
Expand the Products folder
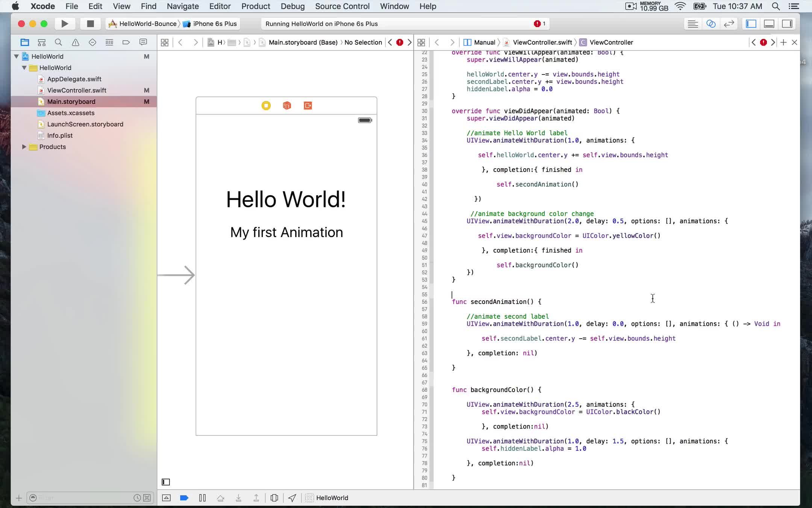24,147
